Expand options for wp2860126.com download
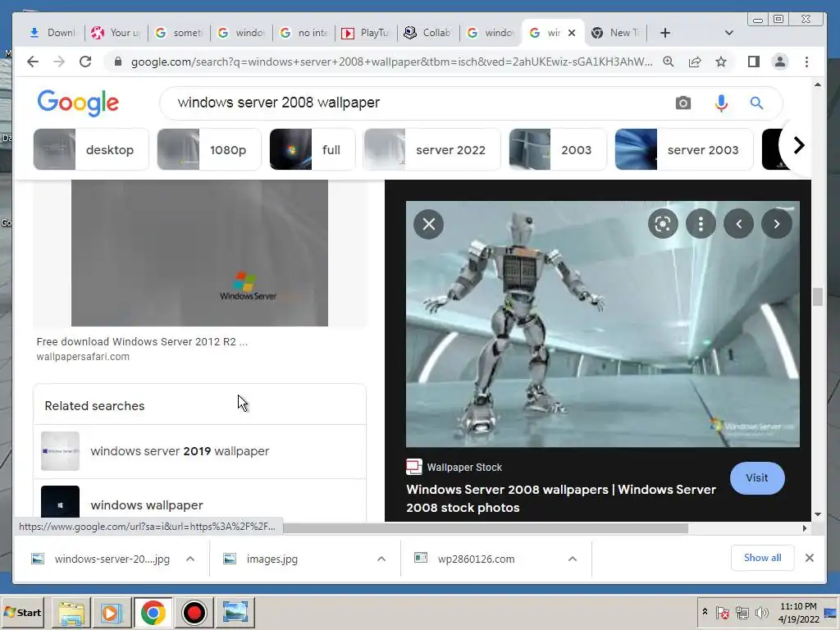840x630 pixels. pos(572,559)
